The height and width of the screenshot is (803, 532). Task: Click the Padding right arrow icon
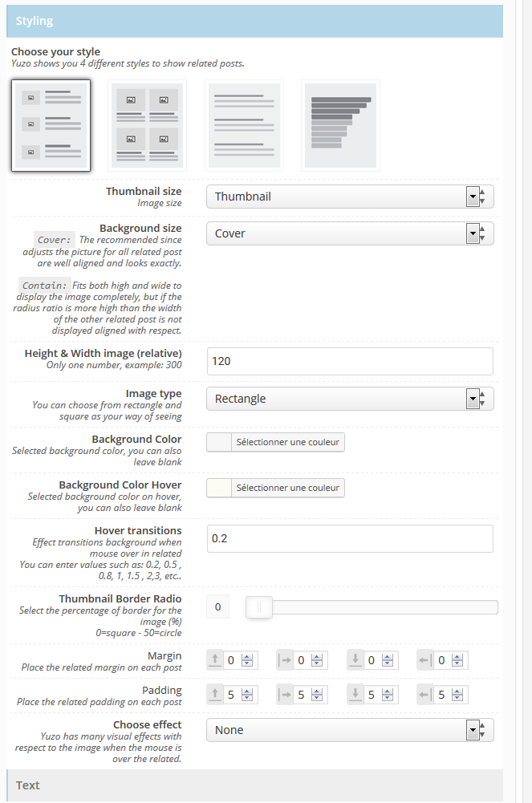pos(285,695)
